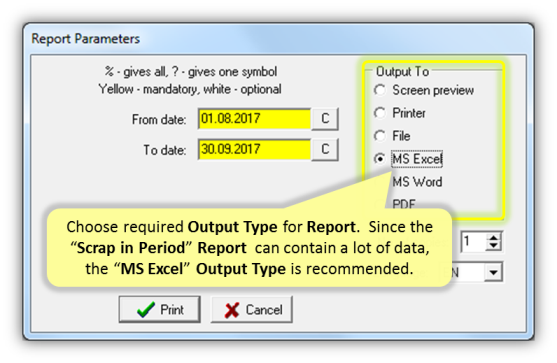The width and height of the screenshot is (557, 363).
Task: Click in the From date field
Action: [x=254, y=119]
